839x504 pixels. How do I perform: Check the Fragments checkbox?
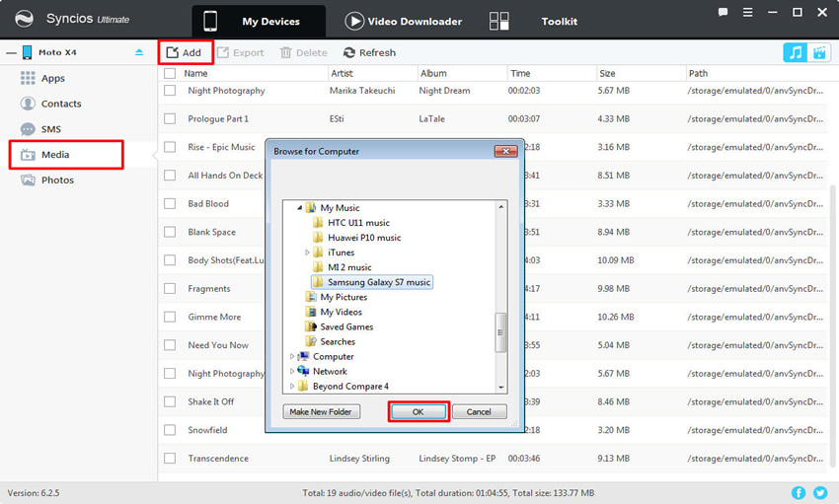tap(170, 289)
